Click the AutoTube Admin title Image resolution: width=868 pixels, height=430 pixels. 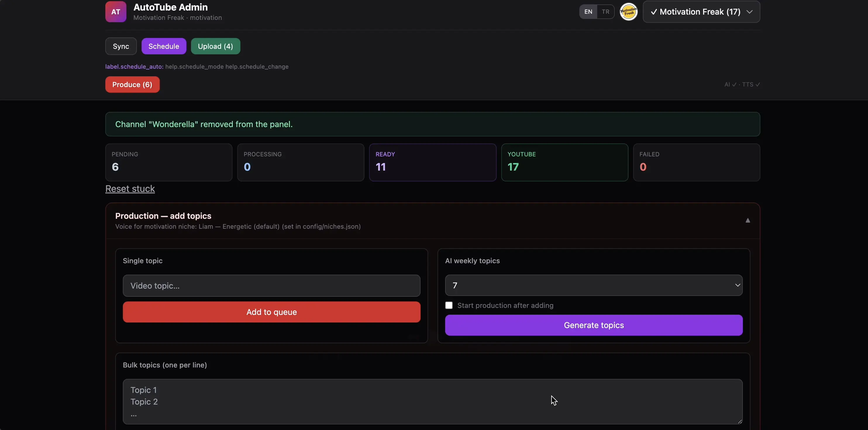coord(170,7)
